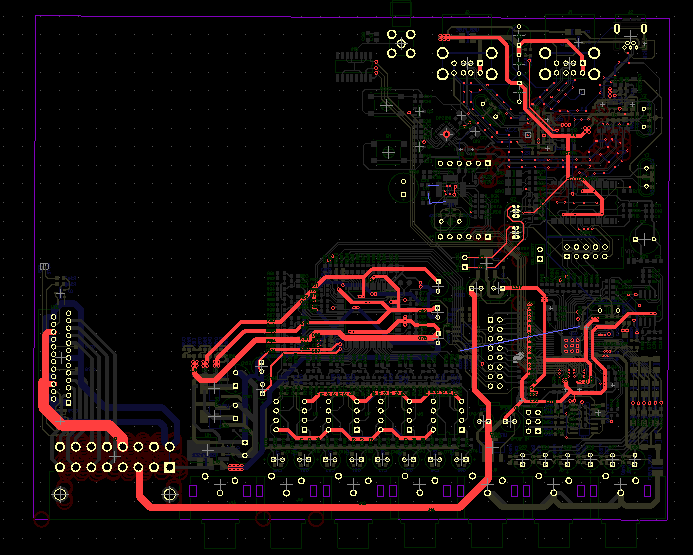Select the small grey component beside blue line
The height and width of the screenshot is (555, 693).
[518, 356]
